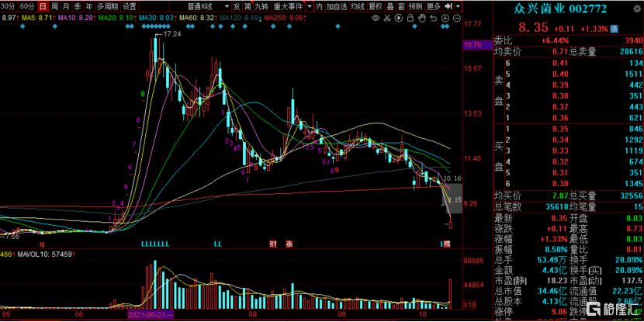This screenshot has width=644, height=322.
Task: Toggle the eye visibility icon above the chart
Action: (x=376, y=18)
